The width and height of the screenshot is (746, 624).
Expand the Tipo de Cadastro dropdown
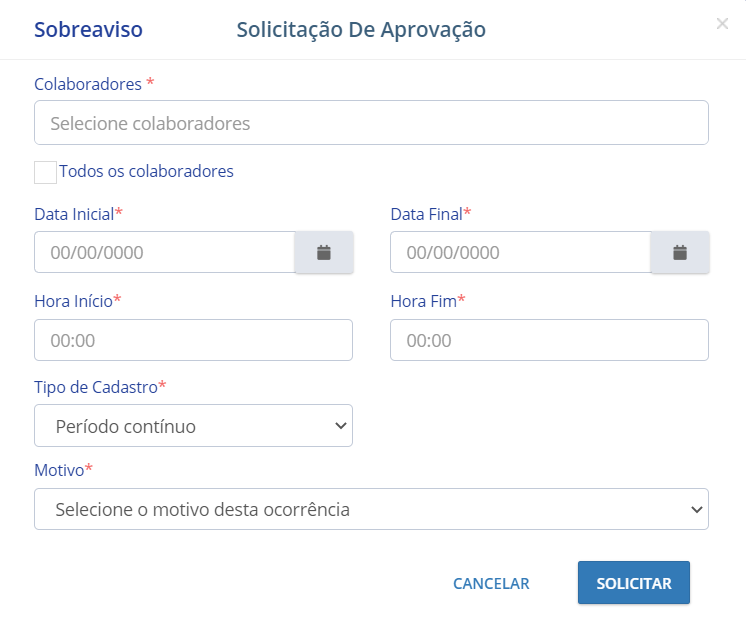[x=193, y=426]
